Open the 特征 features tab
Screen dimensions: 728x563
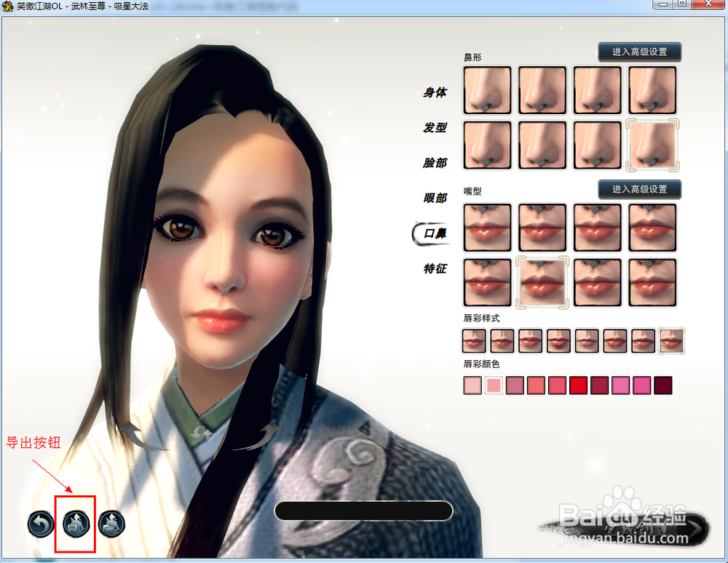435,268
